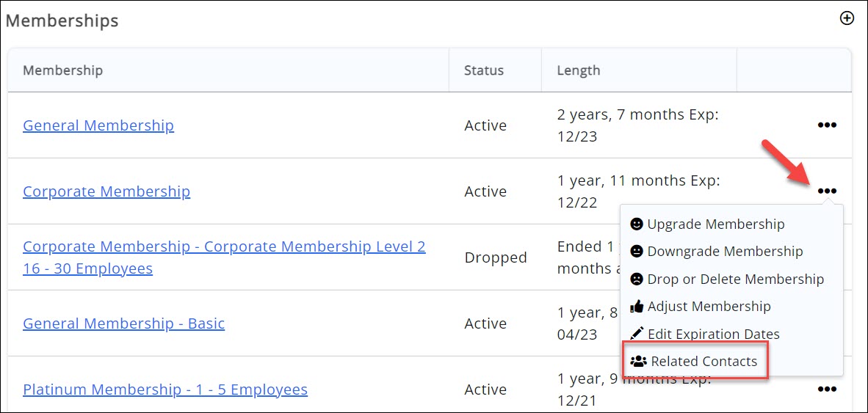Open Corporate Membership row three-dot menu
Viewport: 868px width, 413px height.
(827, 191)
